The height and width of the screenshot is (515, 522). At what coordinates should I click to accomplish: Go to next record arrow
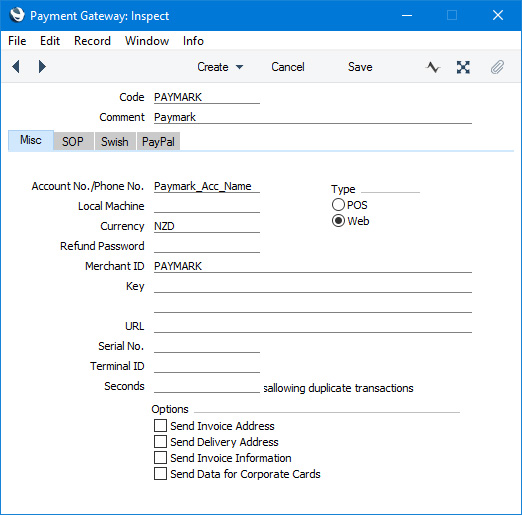(42, 67)
